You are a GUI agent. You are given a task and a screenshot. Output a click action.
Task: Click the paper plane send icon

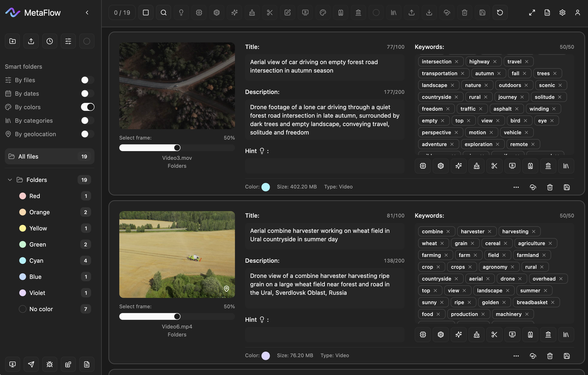[x=31, y=364]
